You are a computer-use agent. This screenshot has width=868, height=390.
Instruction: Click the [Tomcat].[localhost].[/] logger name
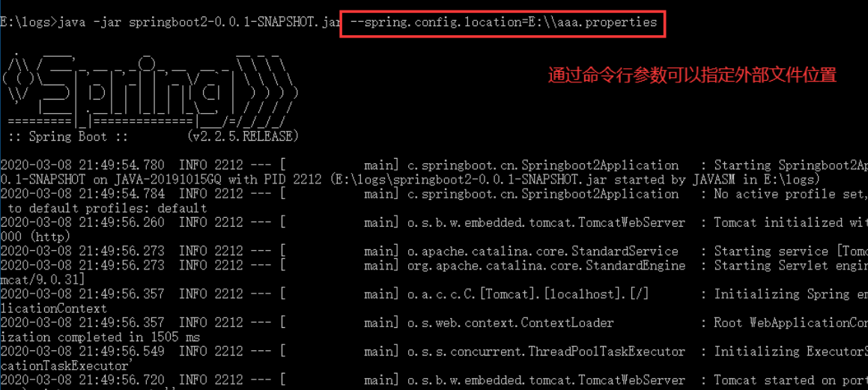tap(528, 294)
